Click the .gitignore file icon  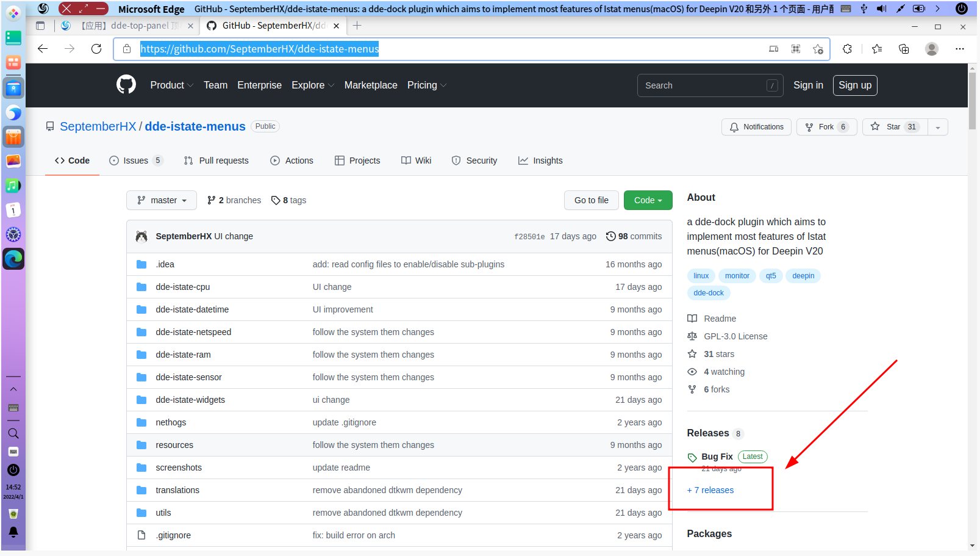point(141,535)
